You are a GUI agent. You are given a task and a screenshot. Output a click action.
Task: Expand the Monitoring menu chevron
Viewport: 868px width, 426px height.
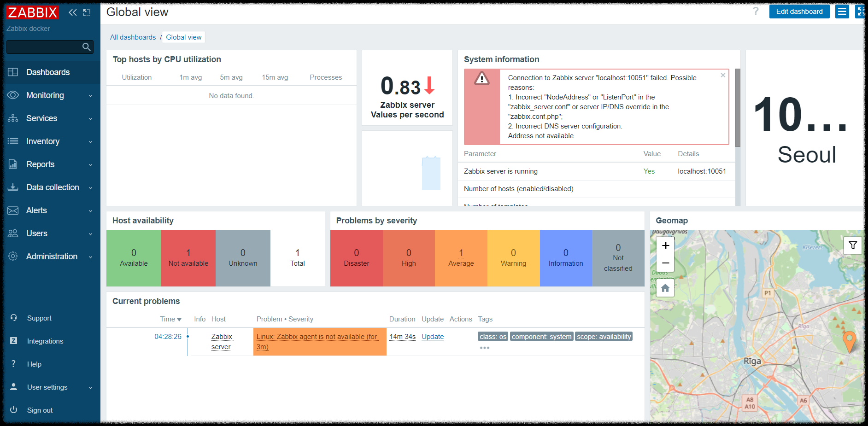90,96
